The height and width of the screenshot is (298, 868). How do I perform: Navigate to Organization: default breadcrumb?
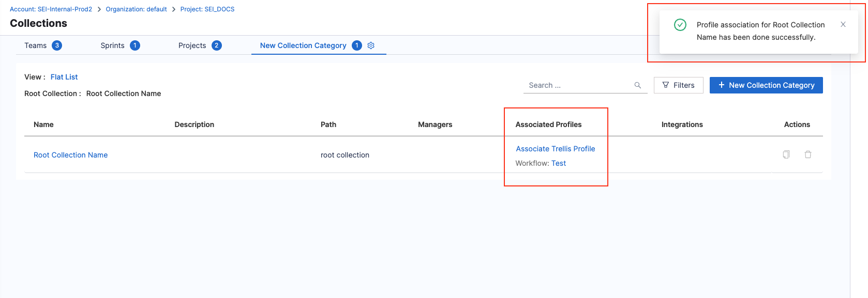[136, 9]
